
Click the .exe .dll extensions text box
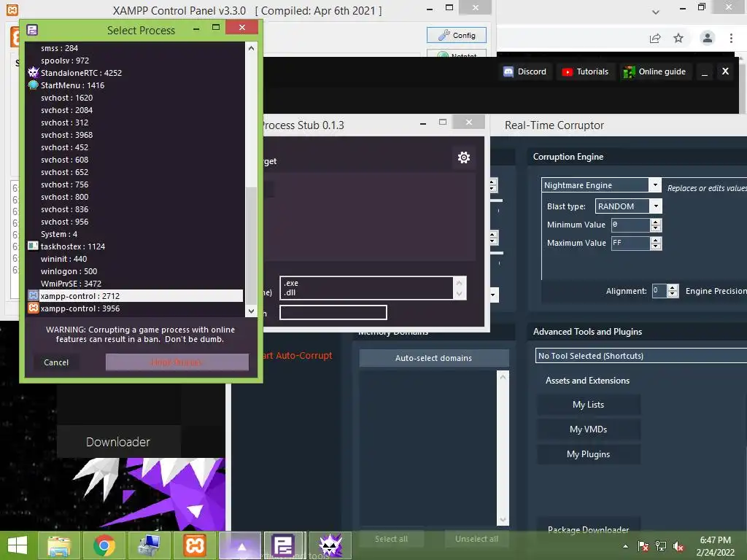(x=367, y=287)
